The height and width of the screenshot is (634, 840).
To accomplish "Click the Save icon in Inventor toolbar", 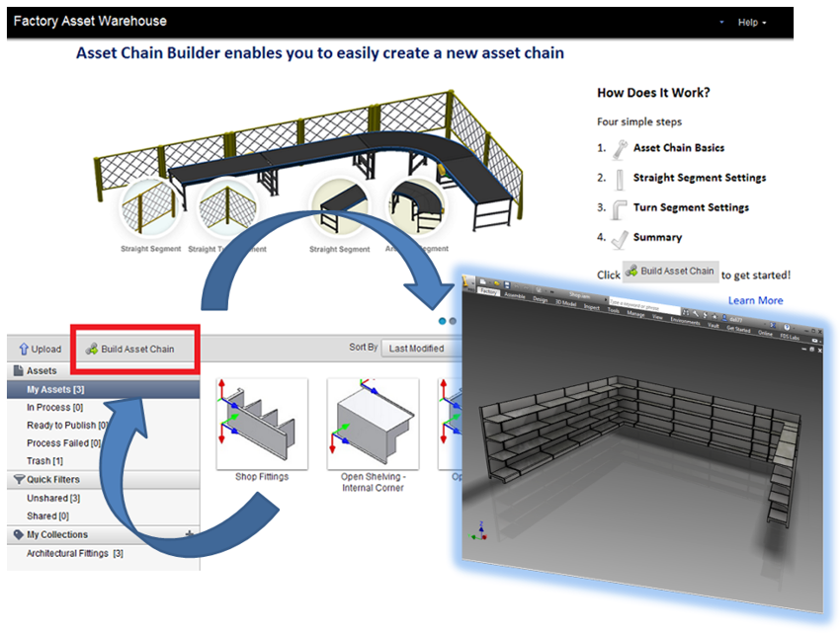I will (x=507, y=284).
